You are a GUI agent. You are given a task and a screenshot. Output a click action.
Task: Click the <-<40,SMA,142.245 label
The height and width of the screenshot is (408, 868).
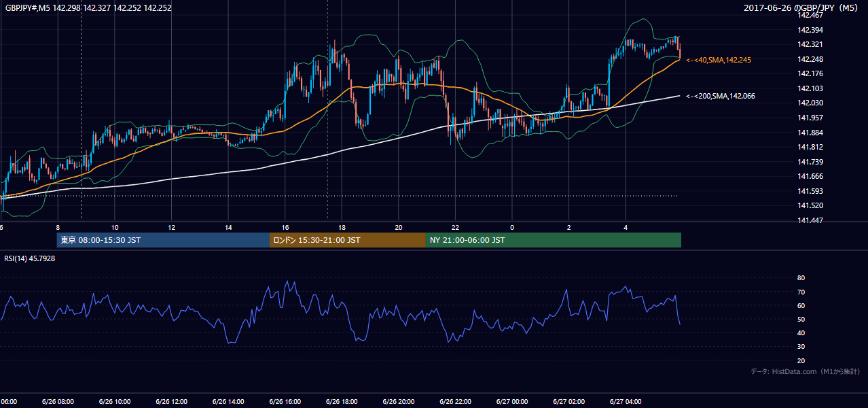point(719,60)
